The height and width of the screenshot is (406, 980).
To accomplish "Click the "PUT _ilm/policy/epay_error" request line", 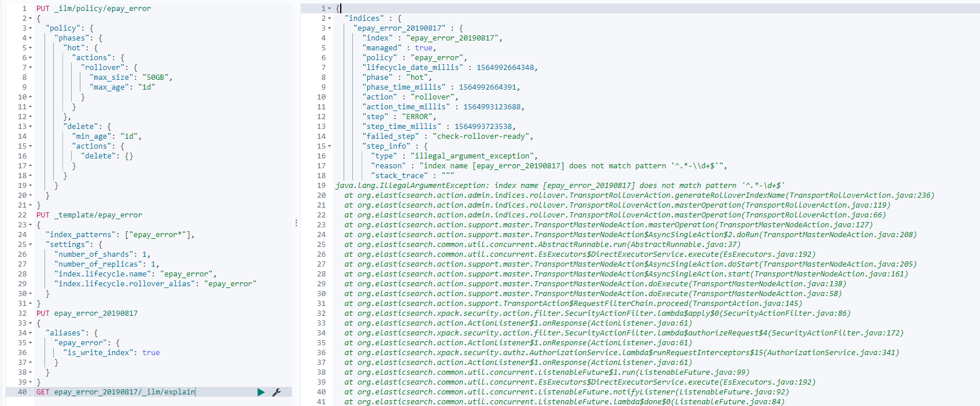I will [x=94, y=9].
